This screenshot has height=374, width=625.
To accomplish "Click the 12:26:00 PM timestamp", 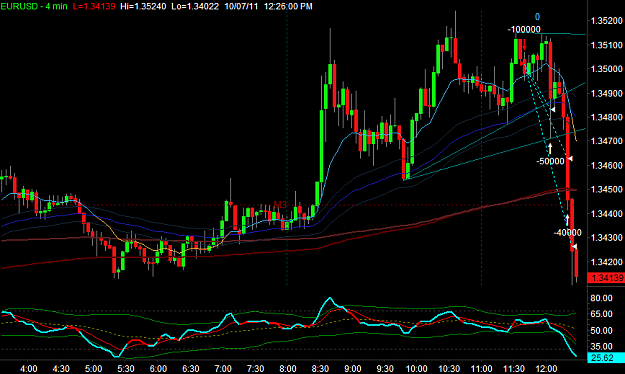I will click(288, 6).
